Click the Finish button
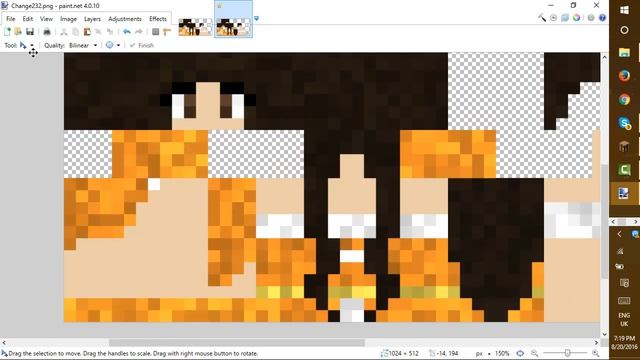 pyautogui.click(x=142, y=45)
